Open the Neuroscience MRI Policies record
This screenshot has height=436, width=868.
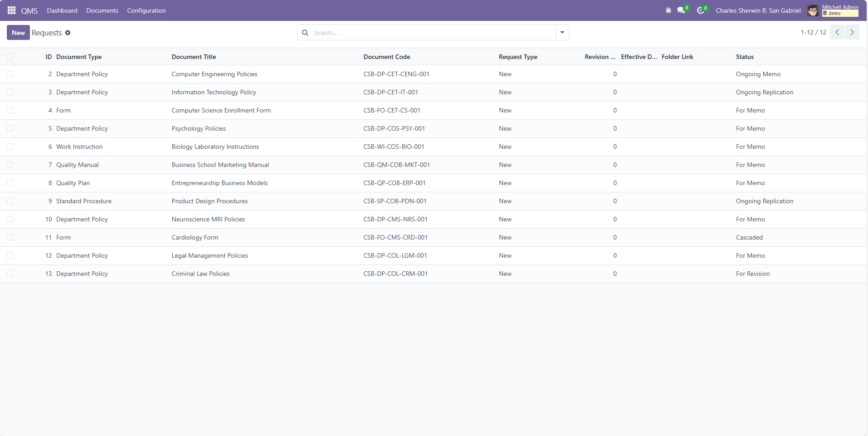coord(208,219)
